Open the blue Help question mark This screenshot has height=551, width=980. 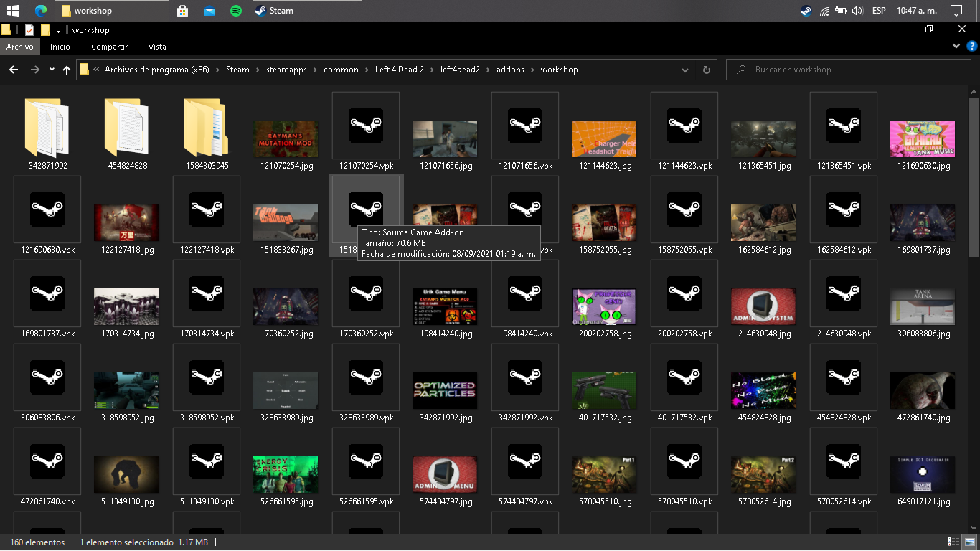coord(972,47)
